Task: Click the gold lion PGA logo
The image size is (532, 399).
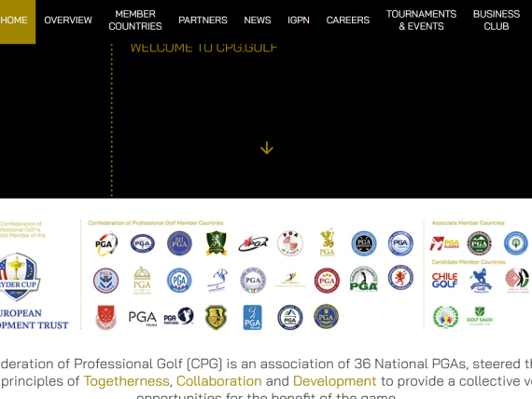Action: pos(327,242)
